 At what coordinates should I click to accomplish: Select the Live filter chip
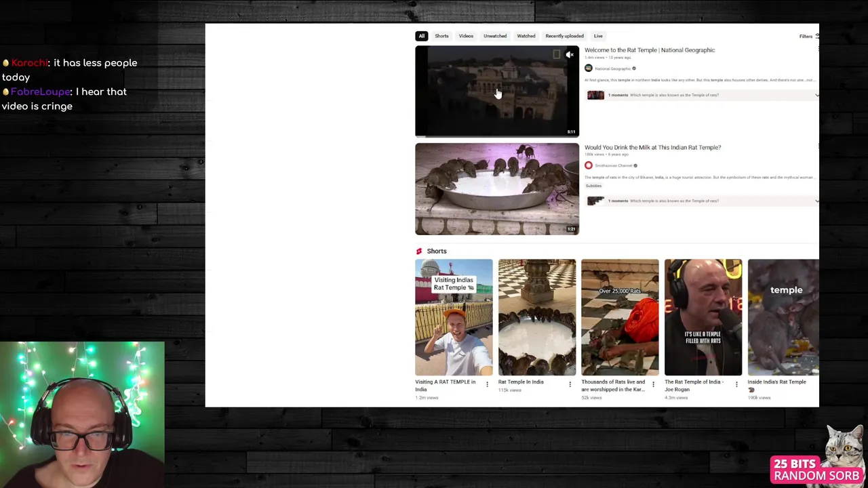(x=598, y=36)
